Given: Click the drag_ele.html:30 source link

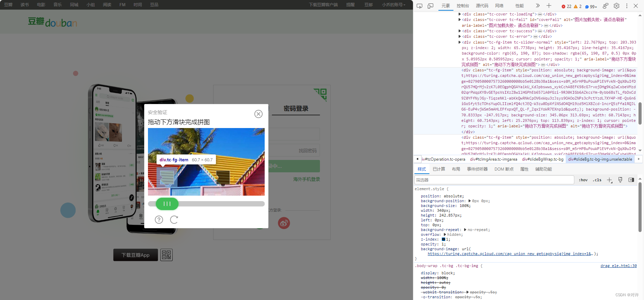Looking at the screenshot, I should pos(619,266).
